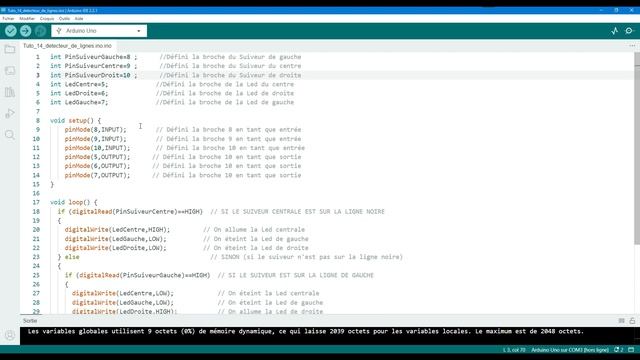Toggle the output scroll lock icon

[632, 321]
